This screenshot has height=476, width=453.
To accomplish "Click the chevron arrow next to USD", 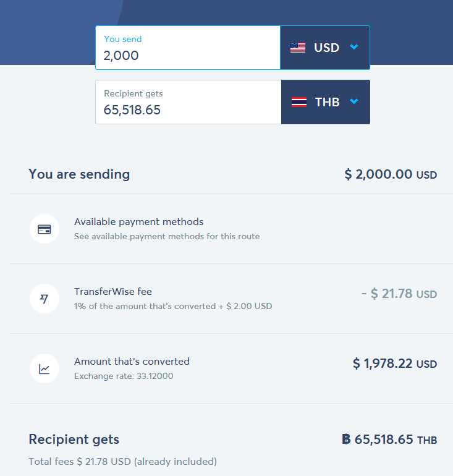I will click(354, 47).
